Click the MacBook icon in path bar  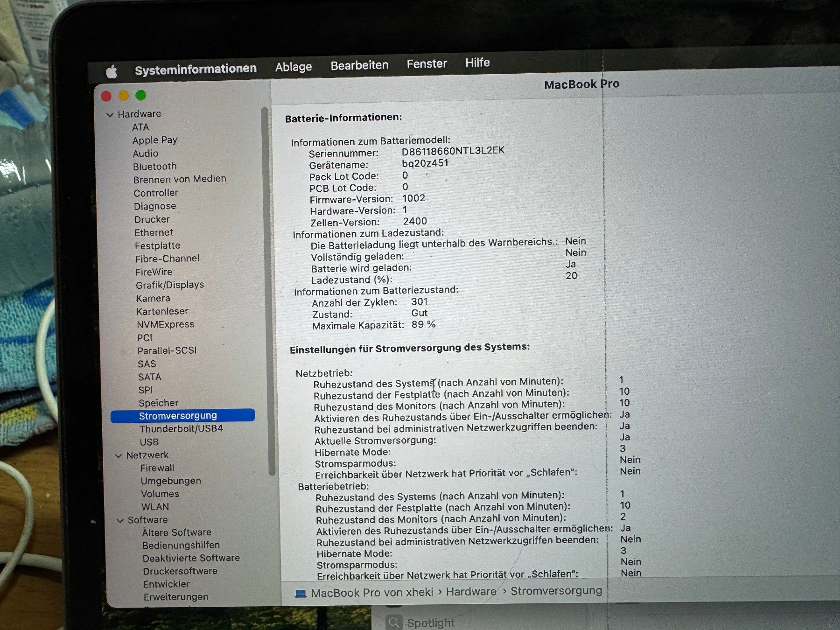[x=301, y=594]
